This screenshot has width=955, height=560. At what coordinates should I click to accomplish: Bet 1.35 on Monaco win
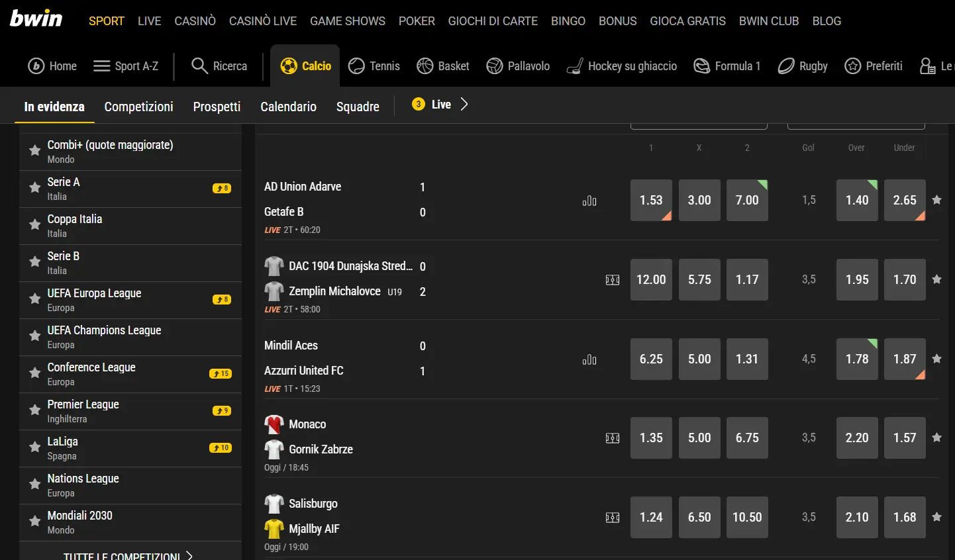pos(651,438)
